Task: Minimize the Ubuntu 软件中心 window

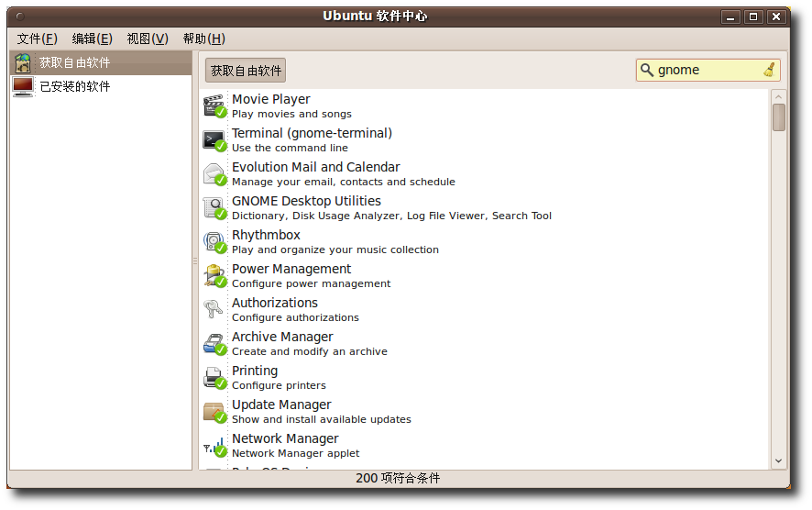Action: pyautogui.click(x=730, y=17)
